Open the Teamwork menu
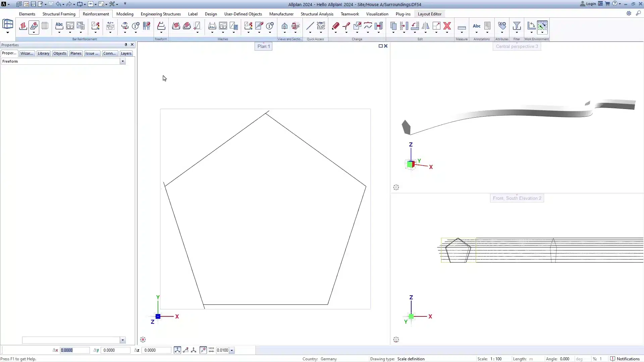The height and width of the screenshot is (362, 644). click(350, 14)
